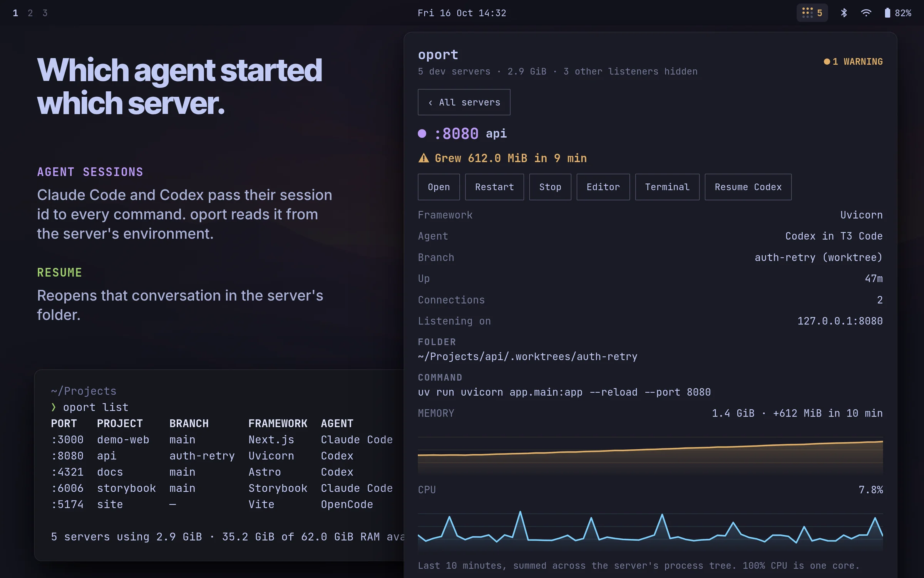Click the warning triangle icon next to Grew 612.0 MiB

[423, 158]
